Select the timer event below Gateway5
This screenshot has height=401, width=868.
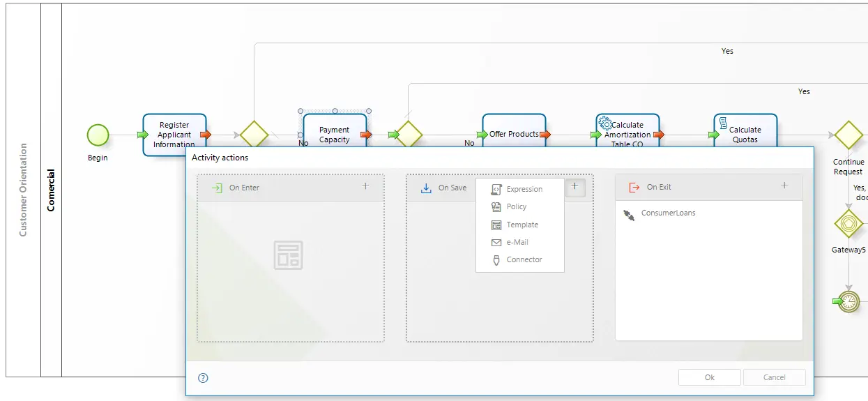point(848,301)
